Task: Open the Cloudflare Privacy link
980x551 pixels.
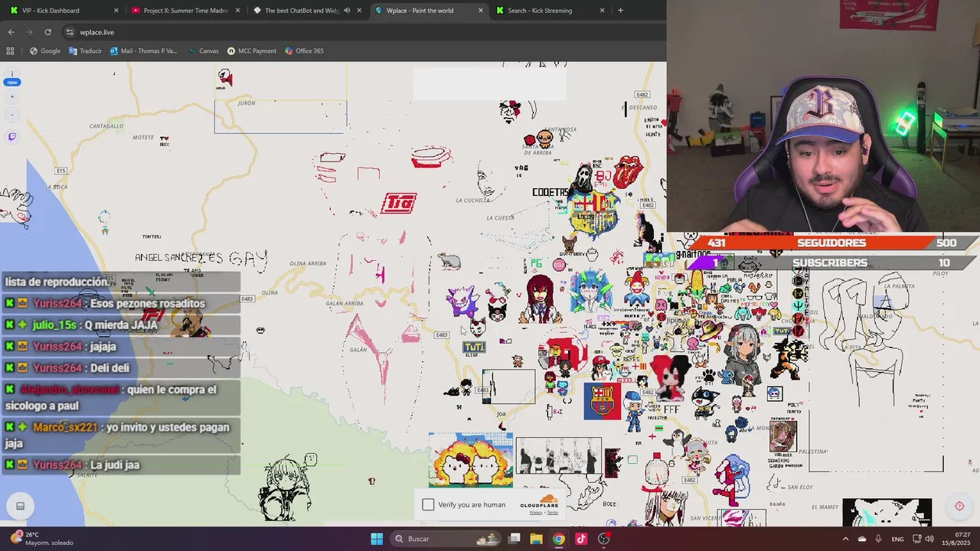Action: point(535,513)
